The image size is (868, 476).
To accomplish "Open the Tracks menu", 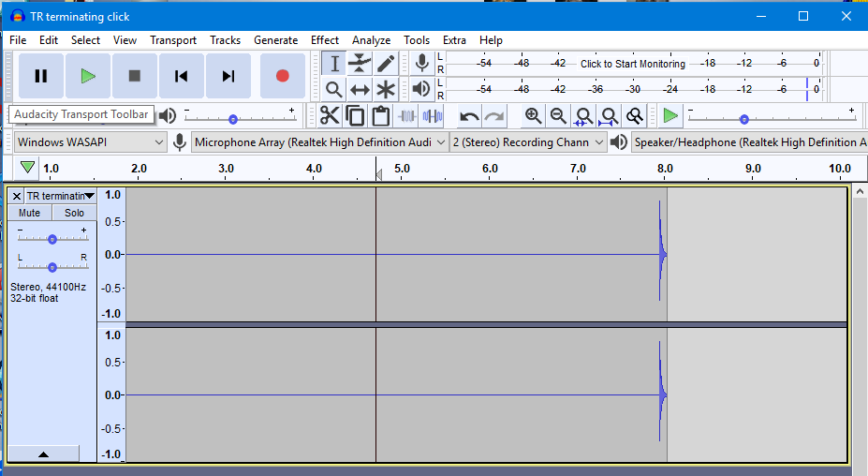I will coord(226,40).
